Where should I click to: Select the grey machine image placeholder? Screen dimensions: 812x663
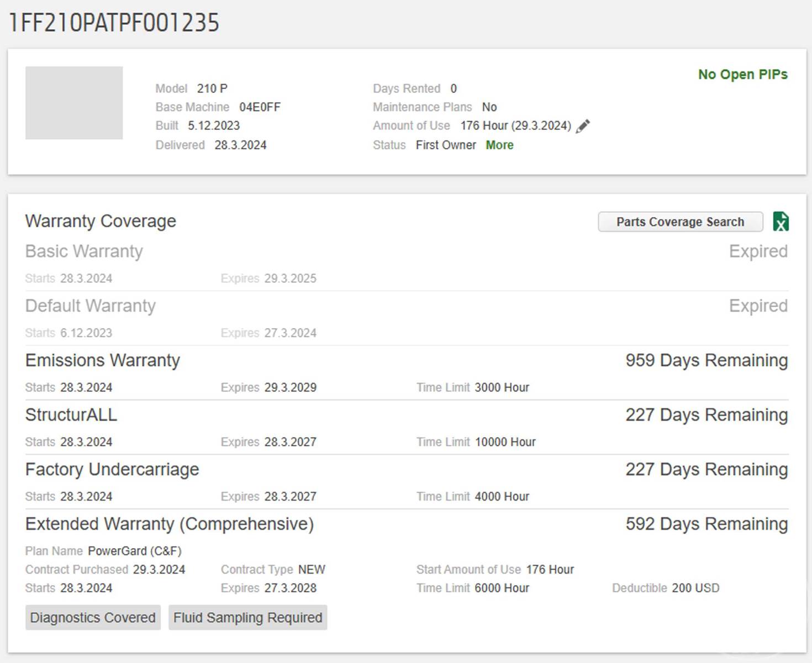(74, 103)
